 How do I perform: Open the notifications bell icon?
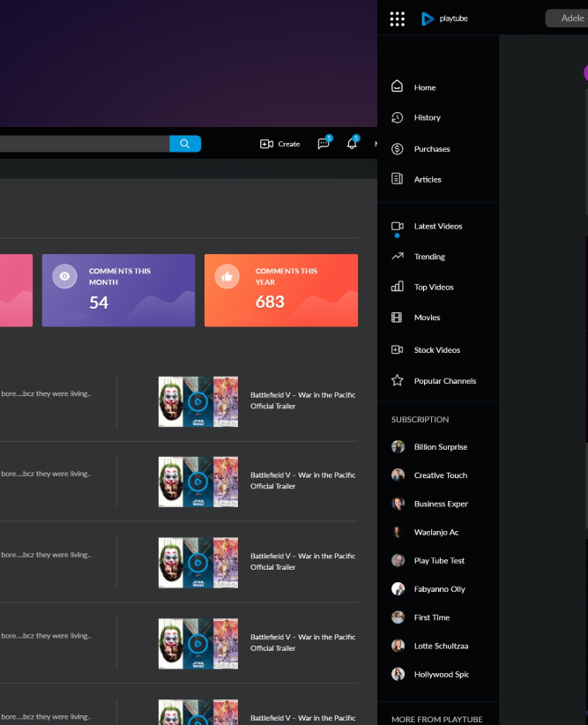[x=352, y=144]
